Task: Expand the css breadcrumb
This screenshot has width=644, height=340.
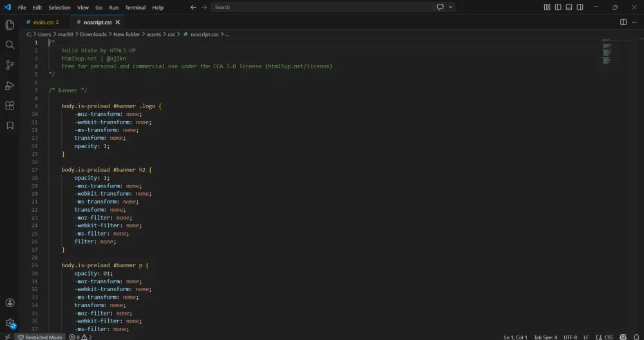Action: 171,35
